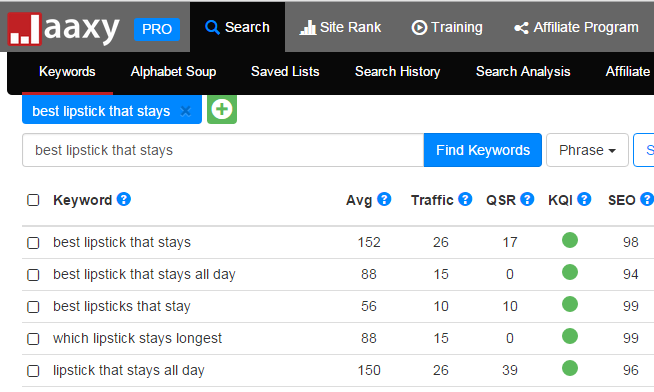Click SEO value 94
654x392 pixels.
pos(631,274)
